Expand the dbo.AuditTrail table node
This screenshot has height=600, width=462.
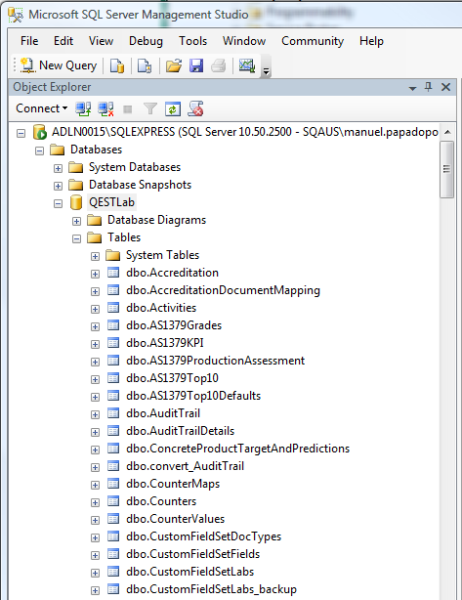click(95, 414)
